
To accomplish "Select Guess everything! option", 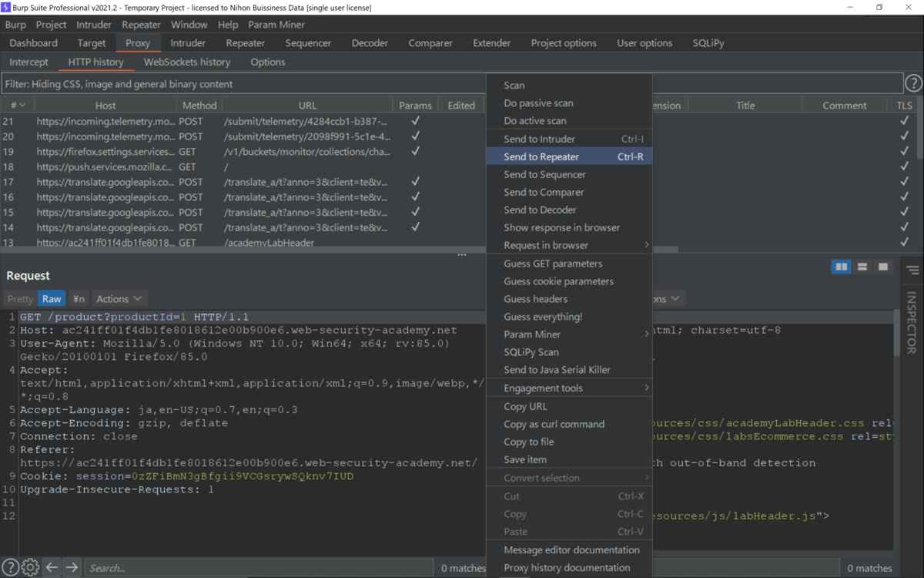I will (x=569, y=317).
